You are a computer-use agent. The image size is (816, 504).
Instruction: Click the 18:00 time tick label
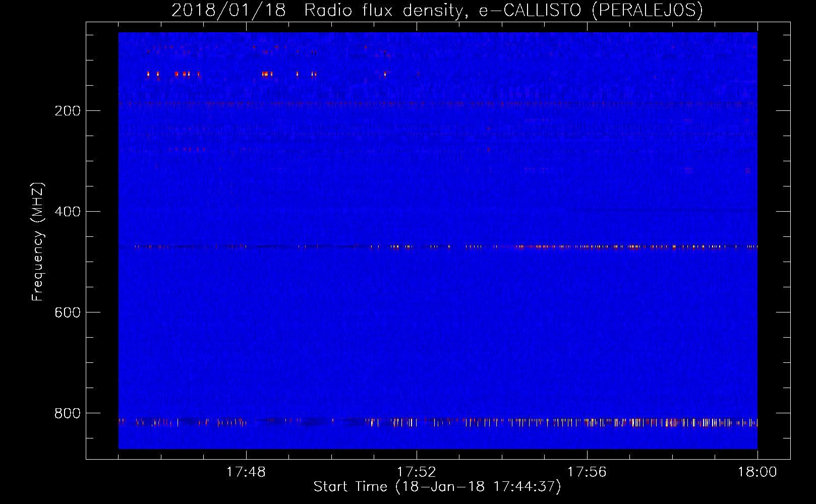(x=757, y=472)
